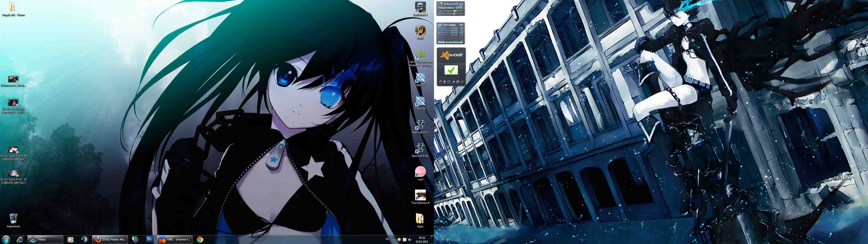Click the DE language indicator
Image resolution: width=868 pixels, height=244 pixels.
coord(387,239)
